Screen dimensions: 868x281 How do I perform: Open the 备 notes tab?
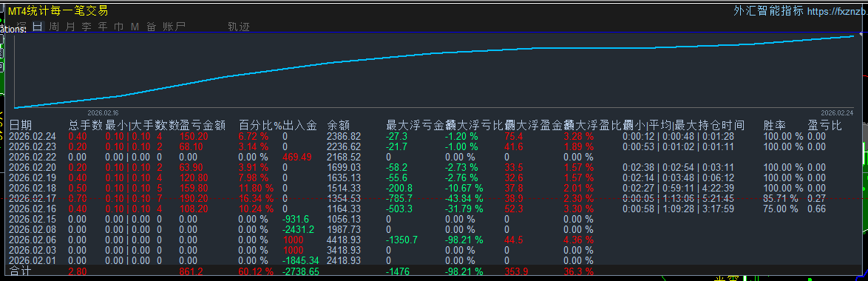151,26
